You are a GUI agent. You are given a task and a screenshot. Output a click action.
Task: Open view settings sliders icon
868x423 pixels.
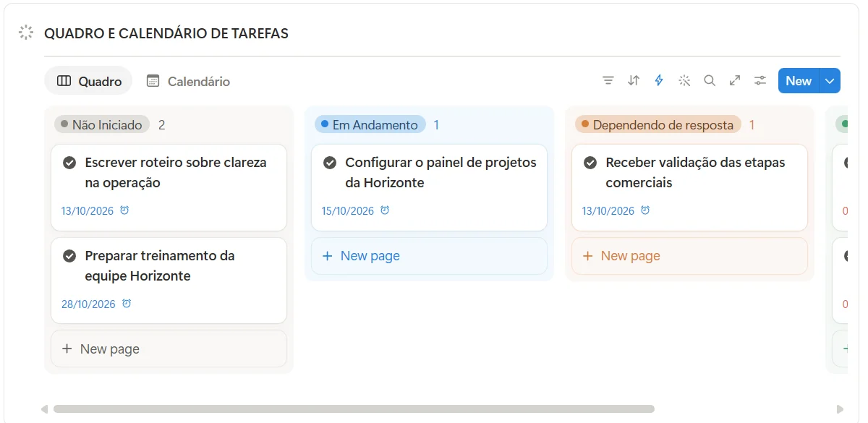pos(760,81)
